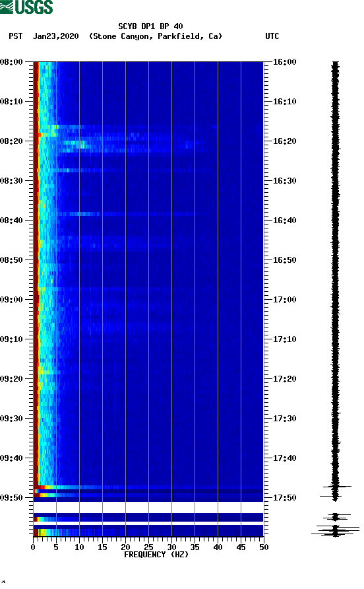Click the 25 Hz frequency axis label
364x589 pixels.
coord(148,547)
